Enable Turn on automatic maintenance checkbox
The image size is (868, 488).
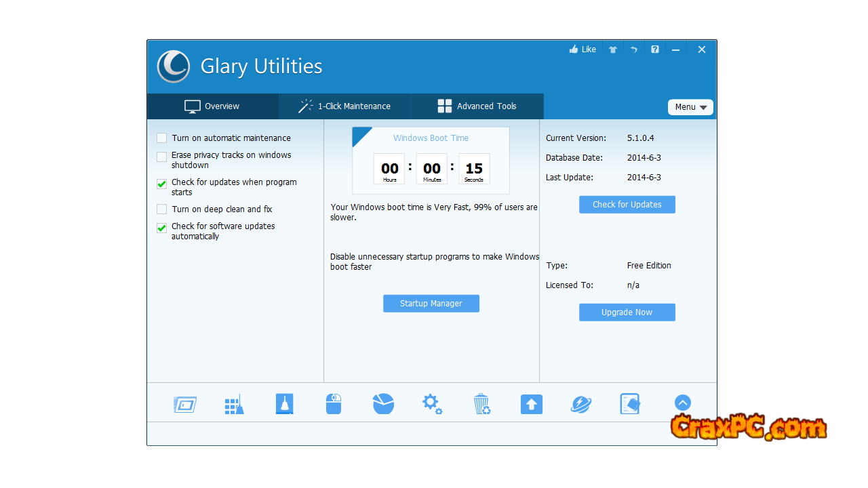coord(162,138)
